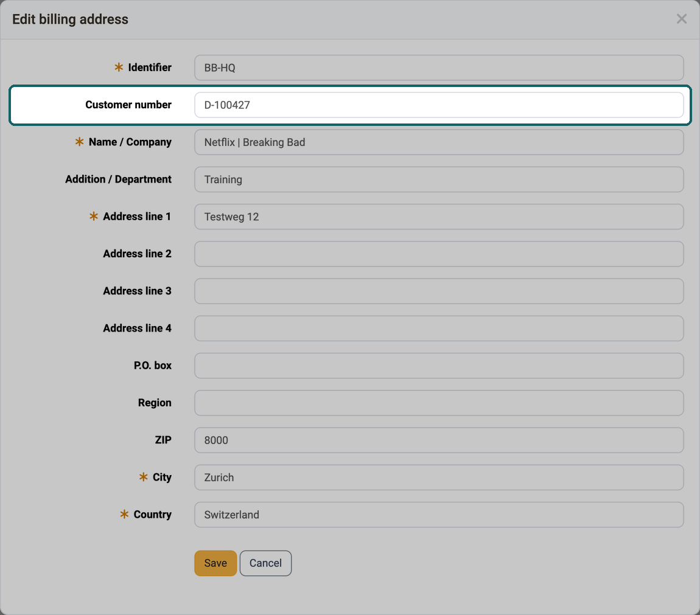This screenshot has width=700, height=615.
Task: Click the Name / Company label
Action: pos(130,142)
